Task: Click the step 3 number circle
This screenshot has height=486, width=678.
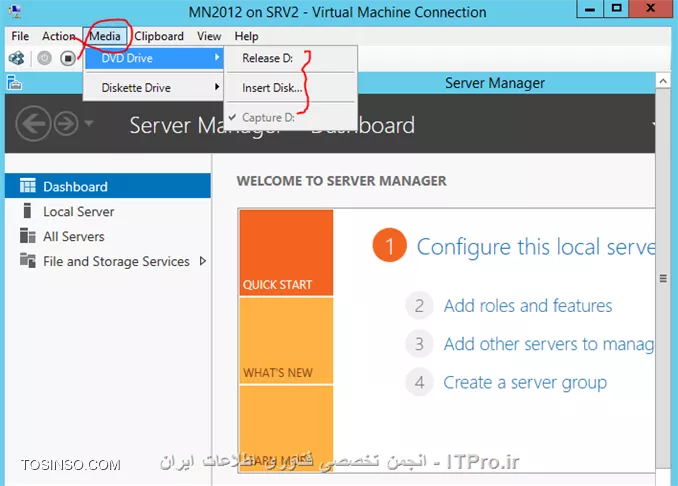Action: (x=419, y=344)
